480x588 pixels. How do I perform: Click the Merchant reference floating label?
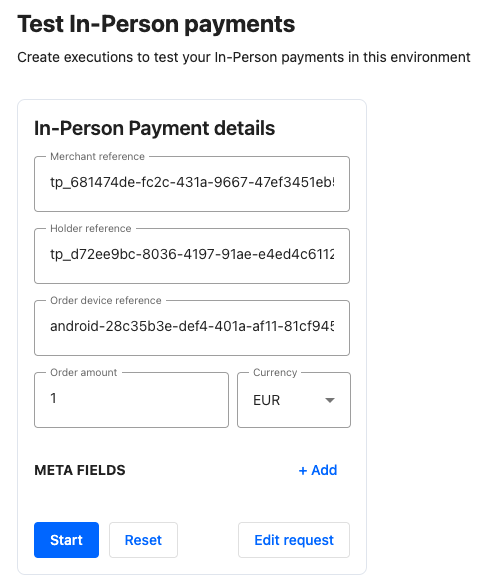[x=98, y=156]
